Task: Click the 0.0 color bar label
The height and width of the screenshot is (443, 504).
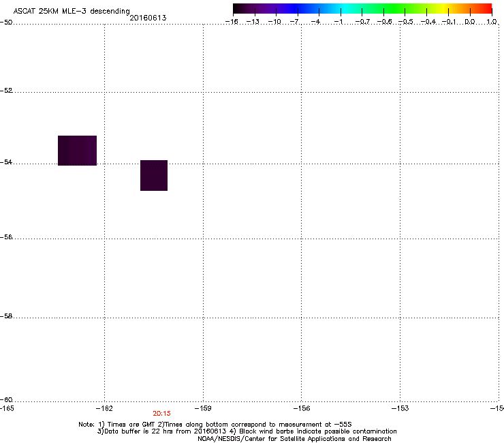Action: (470, 22)
